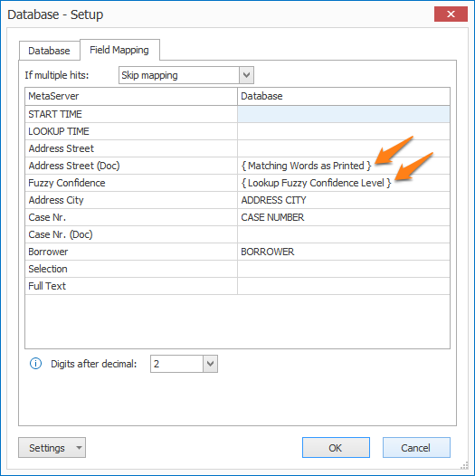Select the Address City MetaServer field
The height and width of the screenshot is (476, 475).
pos(131,200)
